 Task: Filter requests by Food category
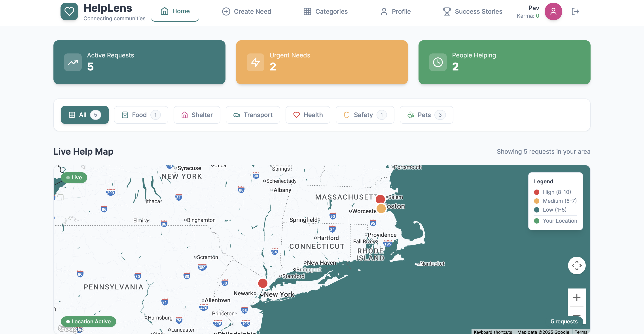pos(141,115)
